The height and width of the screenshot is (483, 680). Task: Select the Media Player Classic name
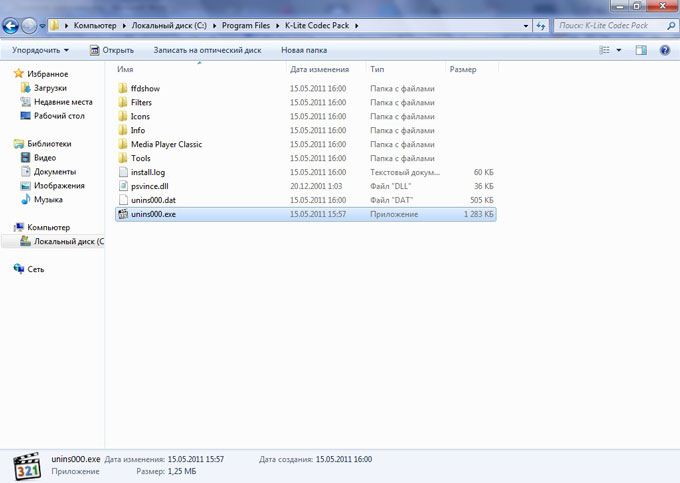(x=167, y=144)
